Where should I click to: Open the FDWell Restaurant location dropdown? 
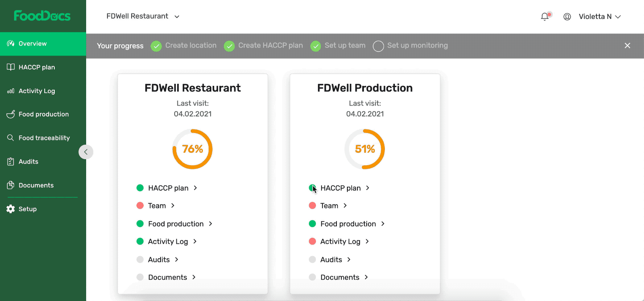(x=143, y=17)
